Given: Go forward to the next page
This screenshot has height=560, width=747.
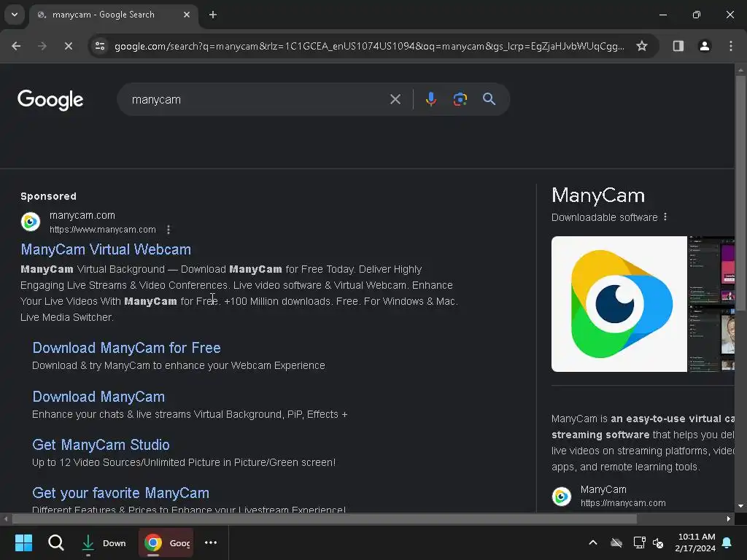Looking at the screenshot, I should [x=42, y=46].
